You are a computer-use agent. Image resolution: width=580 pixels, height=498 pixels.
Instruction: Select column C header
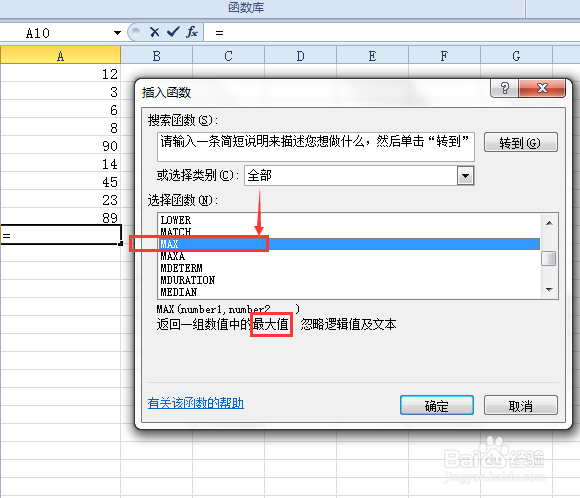tap(228, 55)
